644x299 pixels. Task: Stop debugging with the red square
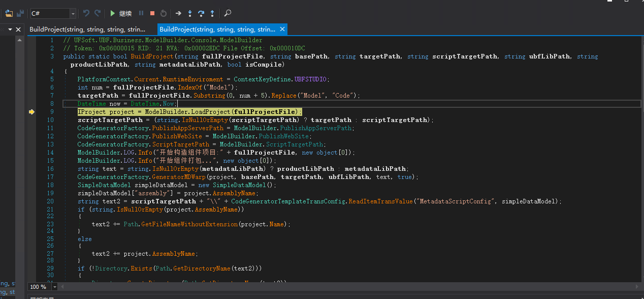[x=152, y=13]
